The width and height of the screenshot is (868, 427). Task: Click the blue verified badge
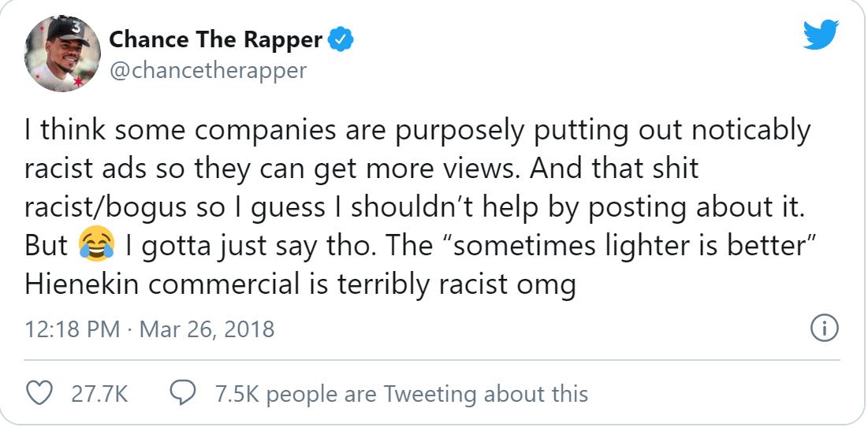pyautogui.click(x=341, y=39)
